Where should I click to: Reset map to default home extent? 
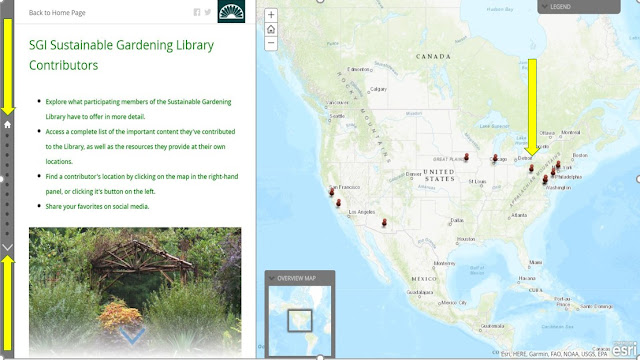point(271,29)
